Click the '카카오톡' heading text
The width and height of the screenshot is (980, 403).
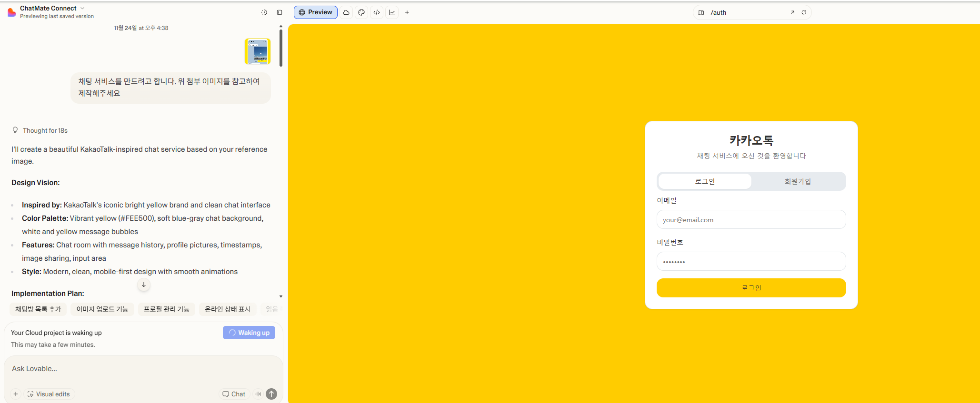(751, 140)
